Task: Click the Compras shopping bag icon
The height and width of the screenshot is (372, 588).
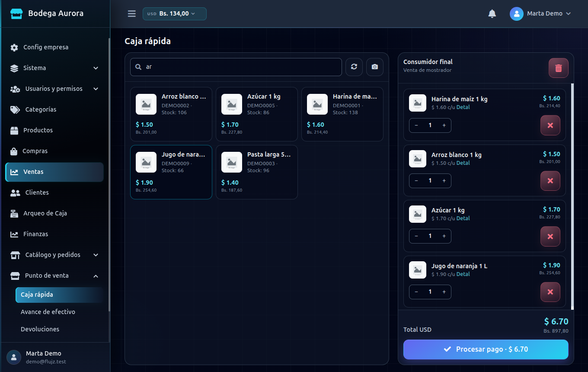Action: pyautogui.click(x=14, y=151)
